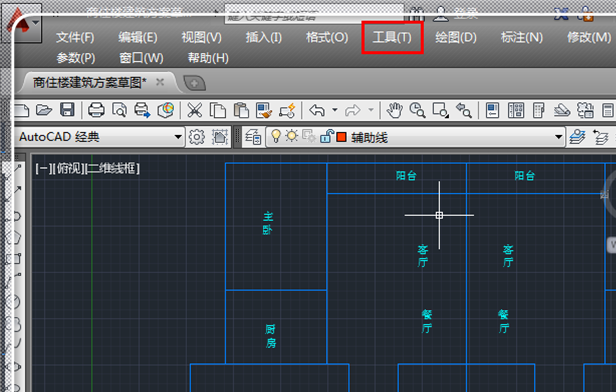Cut selection with the scissors icon
The image size is (616, 392).
pos(194,110)
